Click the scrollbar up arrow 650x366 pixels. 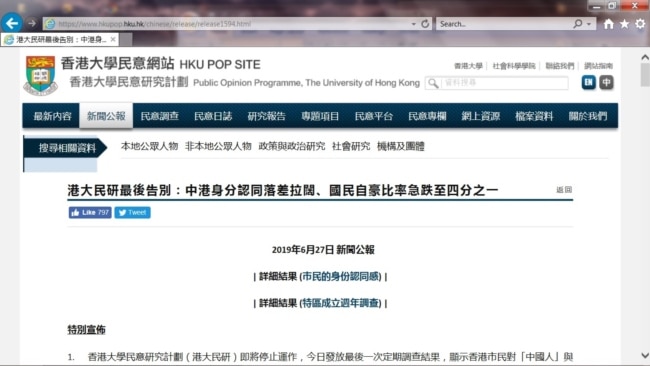pos(645,58)
